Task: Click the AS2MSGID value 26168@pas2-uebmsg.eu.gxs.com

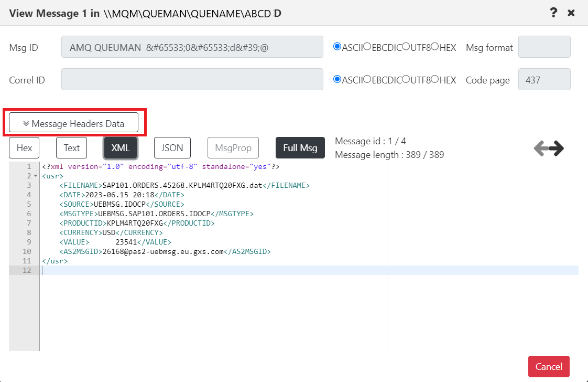Action: tap(163, 251)
